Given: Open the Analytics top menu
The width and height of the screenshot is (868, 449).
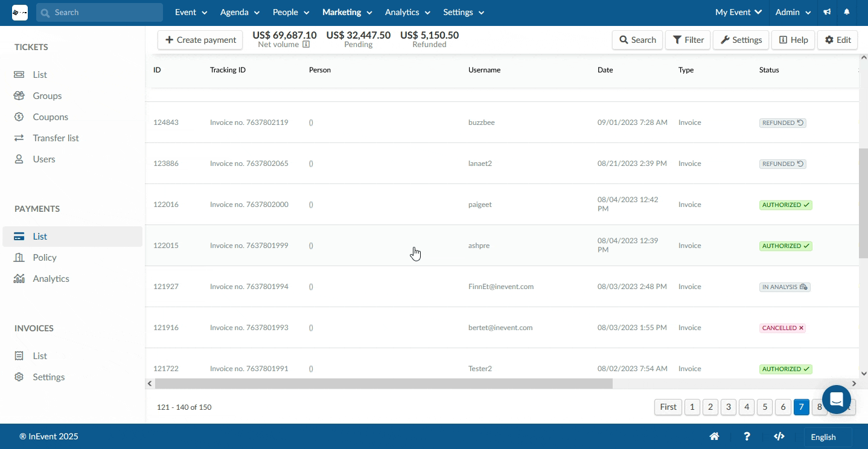Looking at the screenshot, I should (407, 12).
